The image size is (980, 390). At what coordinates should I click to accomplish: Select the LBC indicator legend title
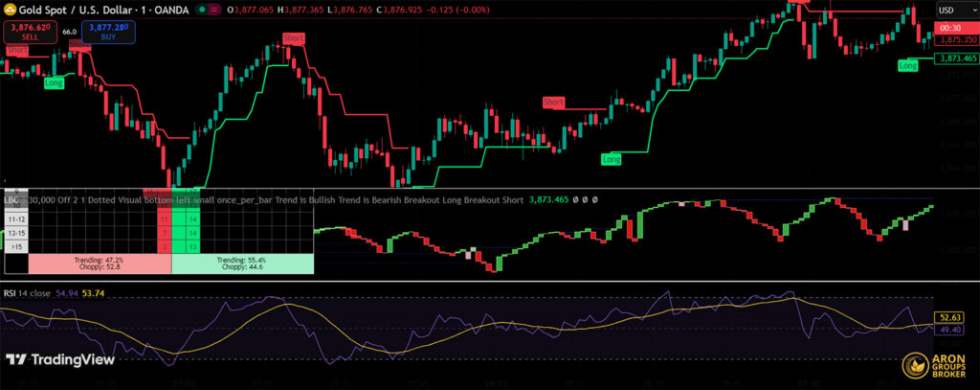pos(13,200)
